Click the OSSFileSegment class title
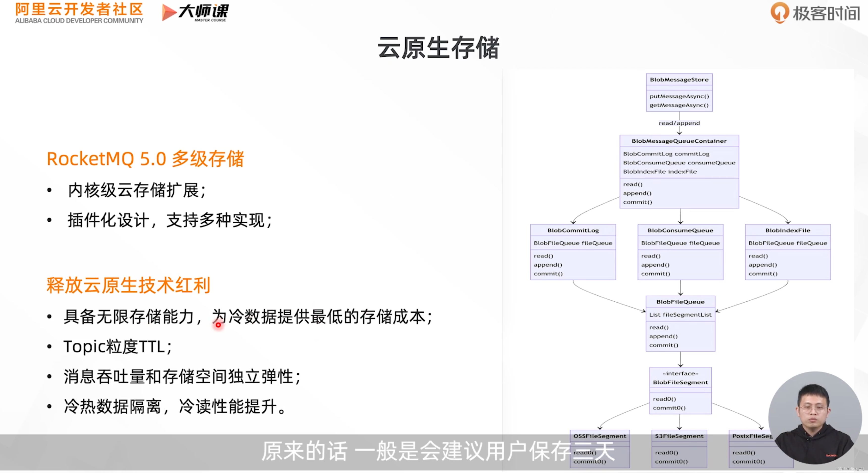 pyautogui.click(x=600, y=436)
